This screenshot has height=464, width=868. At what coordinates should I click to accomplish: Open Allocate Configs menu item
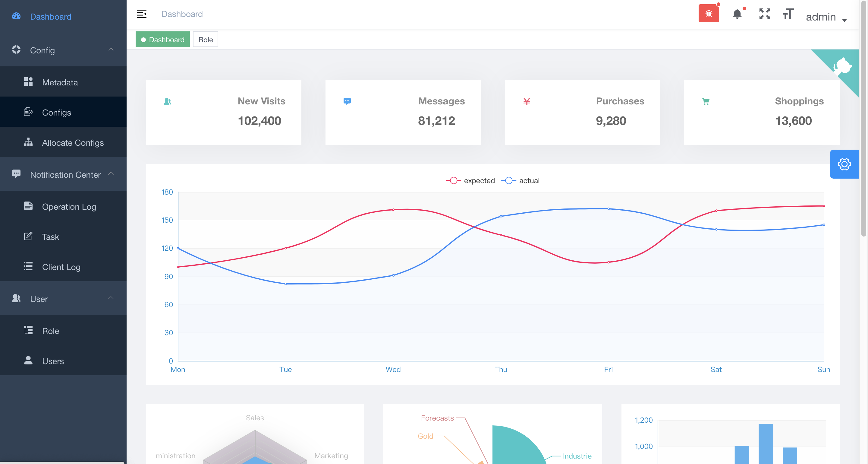(72, 143)
